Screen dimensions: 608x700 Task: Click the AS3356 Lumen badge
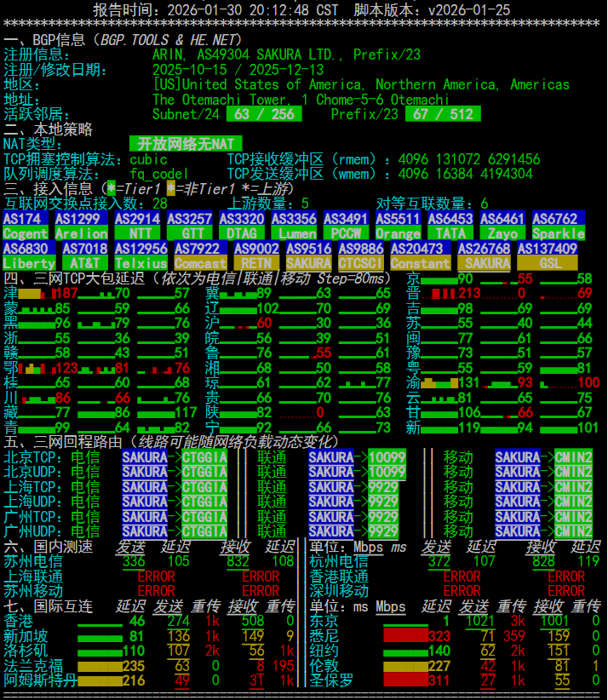294,226
